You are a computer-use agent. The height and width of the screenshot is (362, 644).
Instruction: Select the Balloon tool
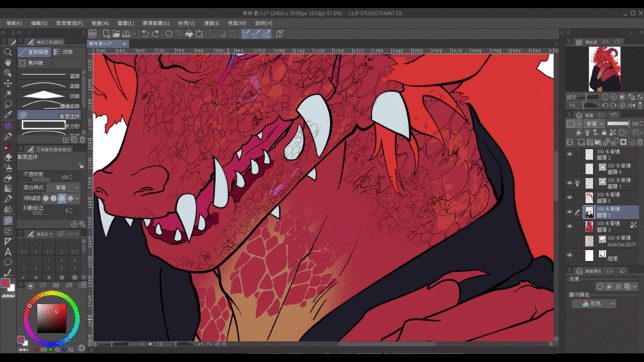[8, 262]
